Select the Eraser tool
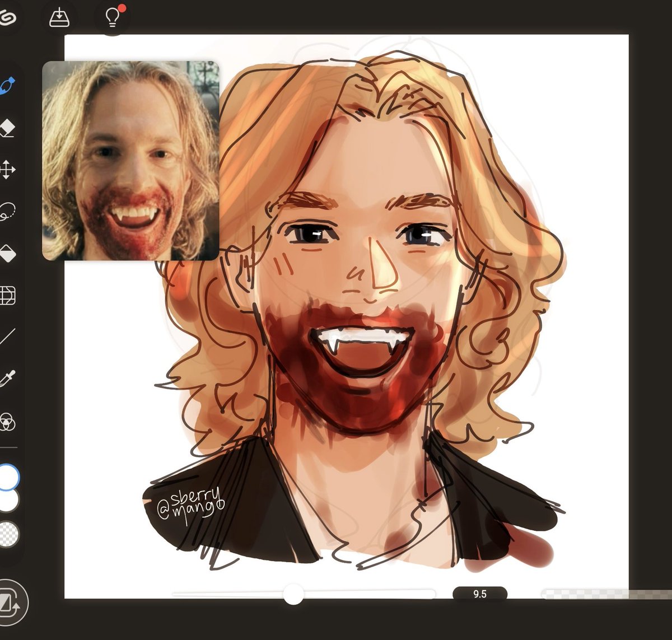Viewport: 672px width, 640px height. [x=7, y=128]
